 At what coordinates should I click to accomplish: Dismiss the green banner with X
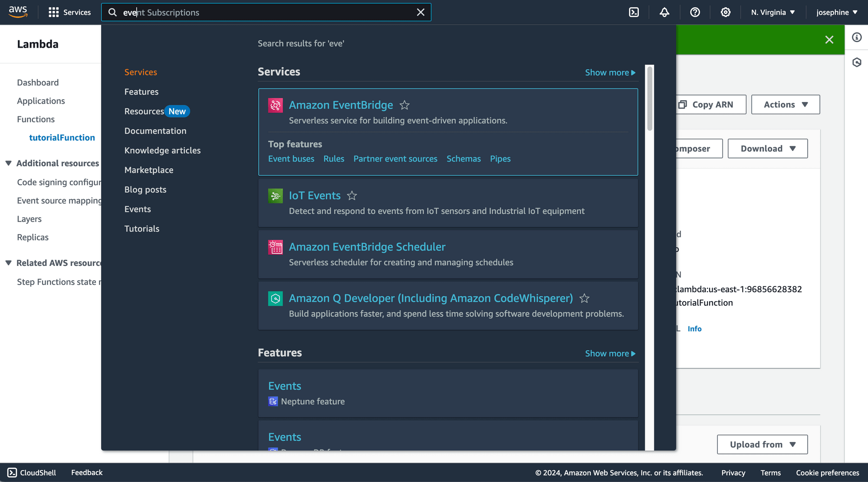coord(829,40)
